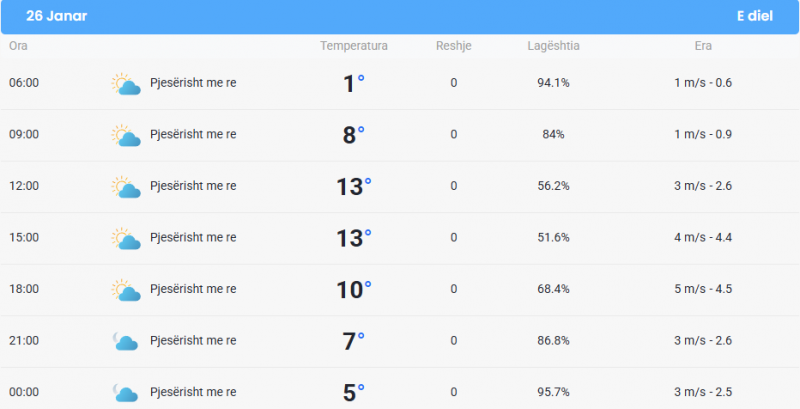Click the partly cloudy sun icon at 15:00
The image size is (800, 409).
tap(126, 239)
